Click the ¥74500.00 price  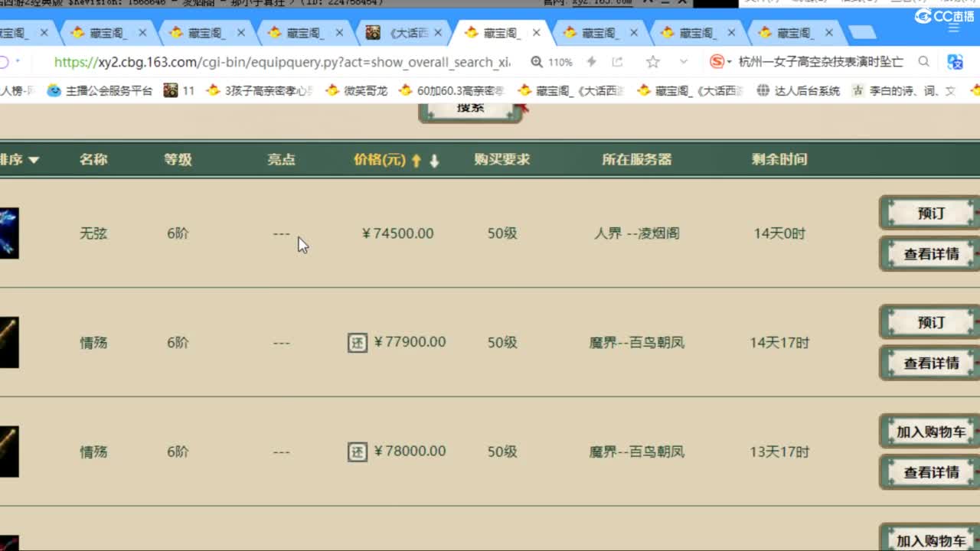tap(397, 233)
